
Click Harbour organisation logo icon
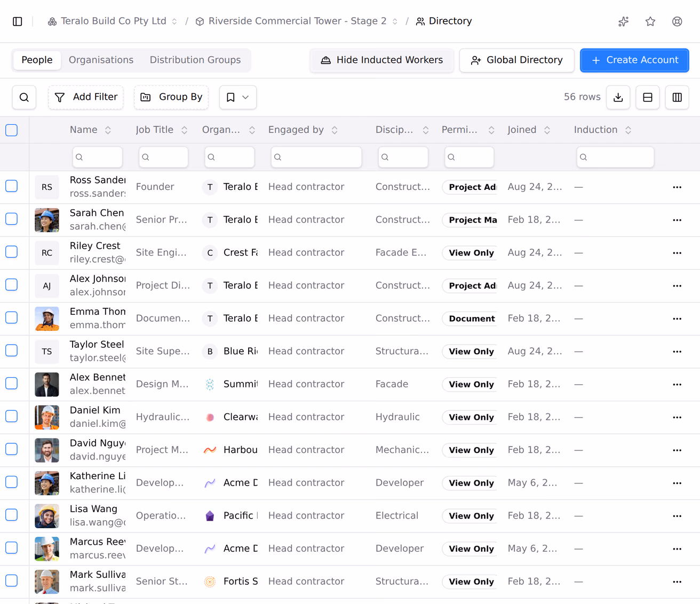tap(210, 450)
